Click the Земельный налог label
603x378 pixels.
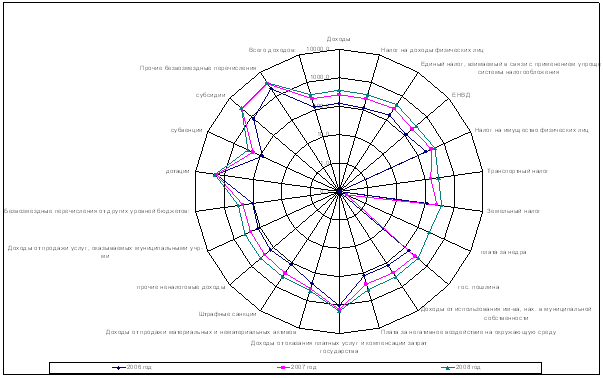click(513, 211)
